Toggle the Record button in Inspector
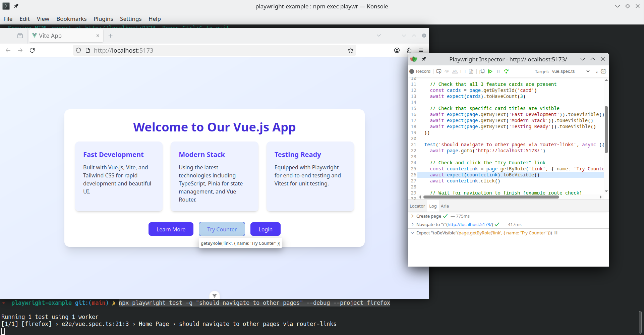 (x=420, y=71)
